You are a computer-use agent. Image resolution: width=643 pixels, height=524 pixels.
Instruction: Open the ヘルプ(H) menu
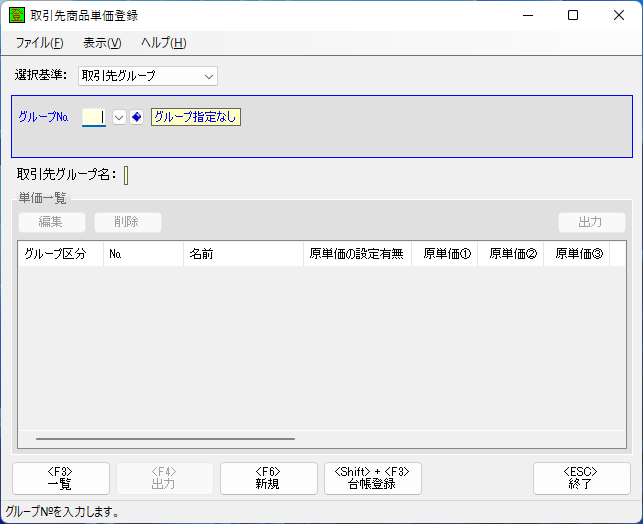click(164, 43)
